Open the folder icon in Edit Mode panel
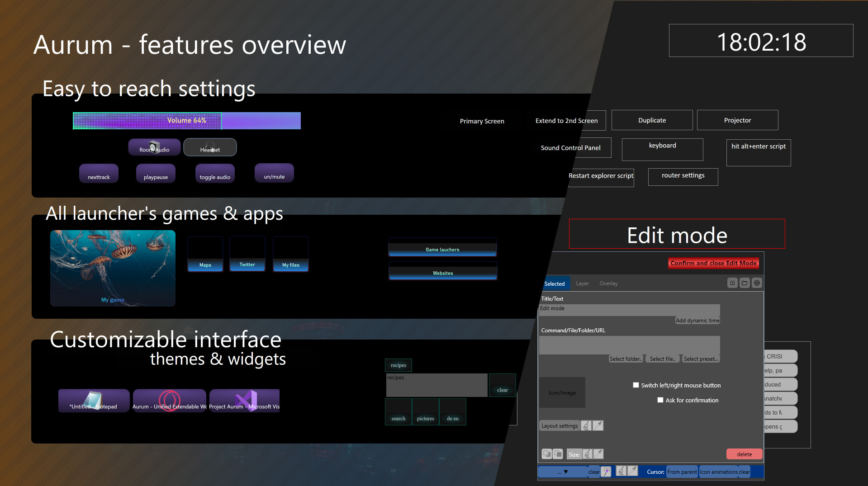Viewport: 868px width, 486px height. (x=745, y=283)
